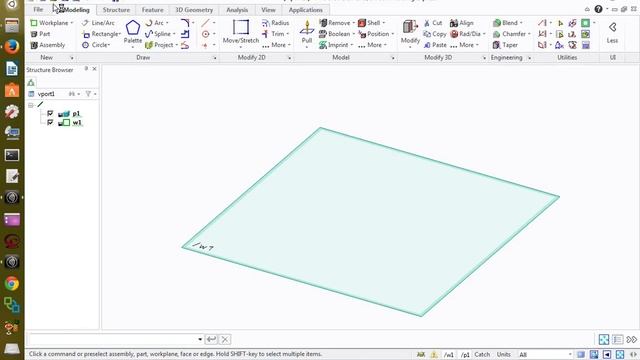Create a new Assembly
The width and height of the screenshot is (640, 360).
(x=47, y=45)
